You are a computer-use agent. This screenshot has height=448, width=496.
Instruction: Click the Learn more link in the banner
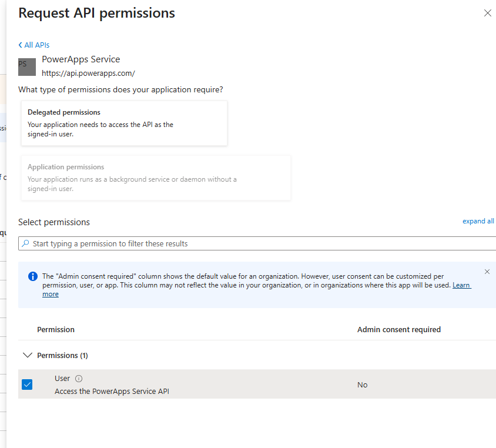[461, 285]
